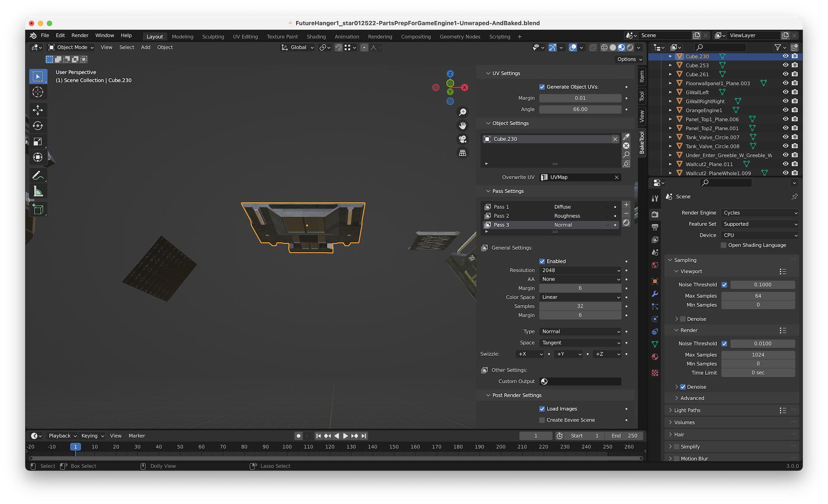The image size is (828, 504).
Task: Open the Render Engine dropdown showing Cycles
Action: tap(760, 213)
